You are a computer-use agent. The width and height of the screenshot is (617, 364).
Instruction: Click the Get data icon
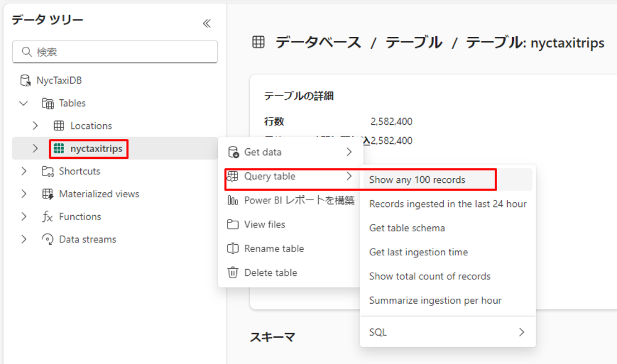pyautogui.click(x=233, y=152)
